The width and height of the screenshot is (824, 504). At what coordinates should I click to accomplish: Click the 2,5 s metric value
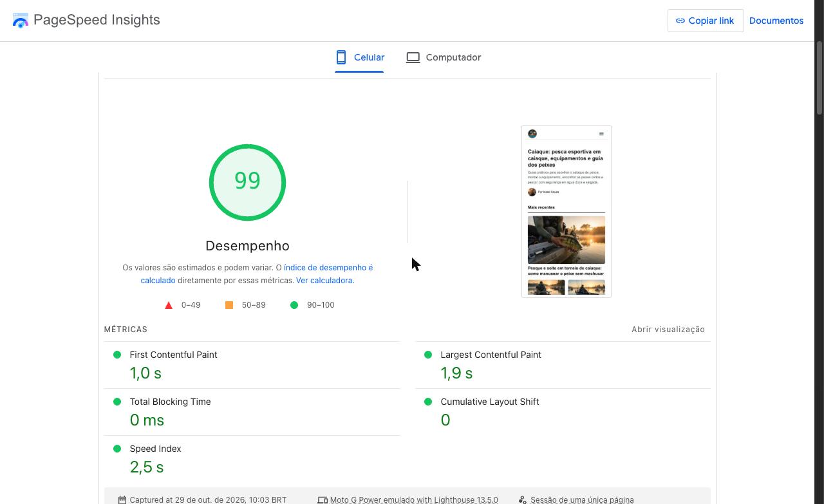(147, 467)
